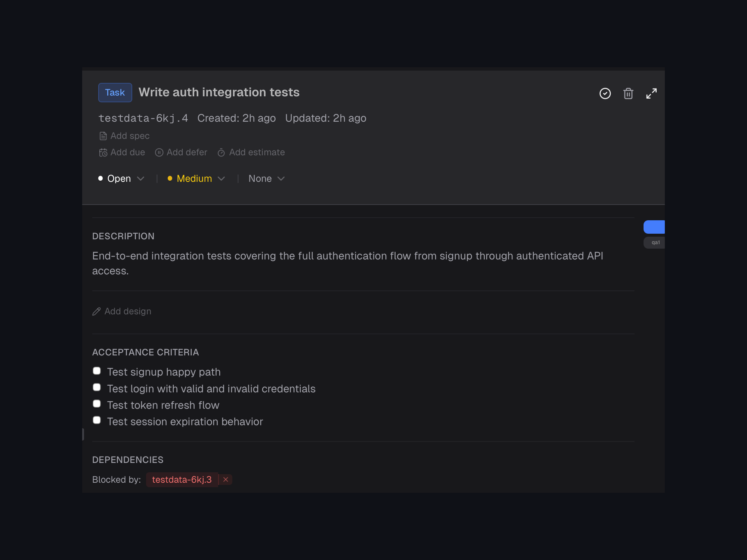Click the Add defer icon
The width and height of the screenshot is (747, 560).
tap(159, 152)
